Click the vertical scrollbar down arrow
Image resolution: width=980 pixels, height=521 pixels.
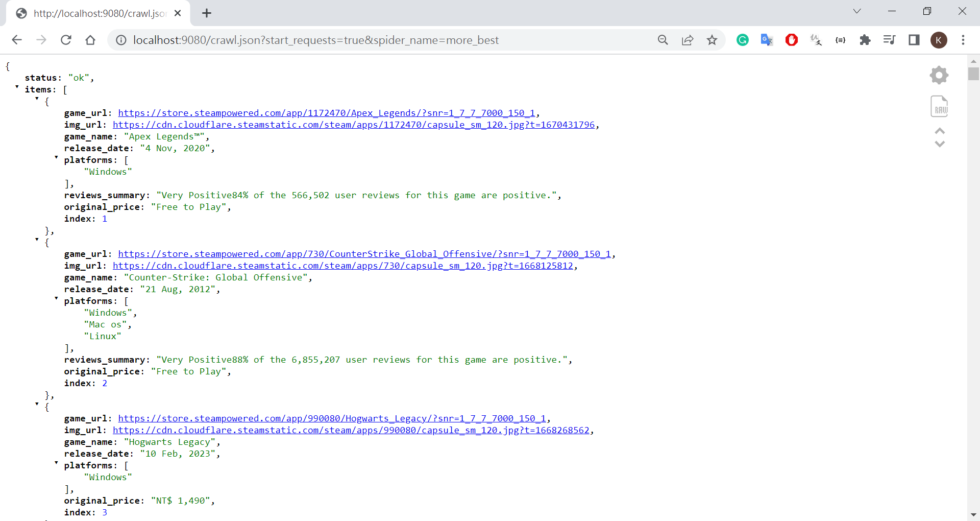coord(973,515)
